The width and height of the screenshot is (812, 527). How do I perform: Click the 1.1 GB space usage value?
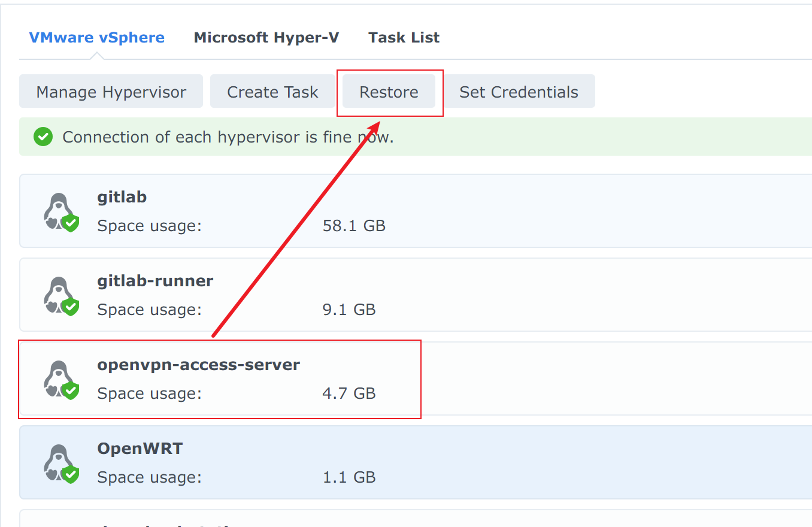click(349, 477)
